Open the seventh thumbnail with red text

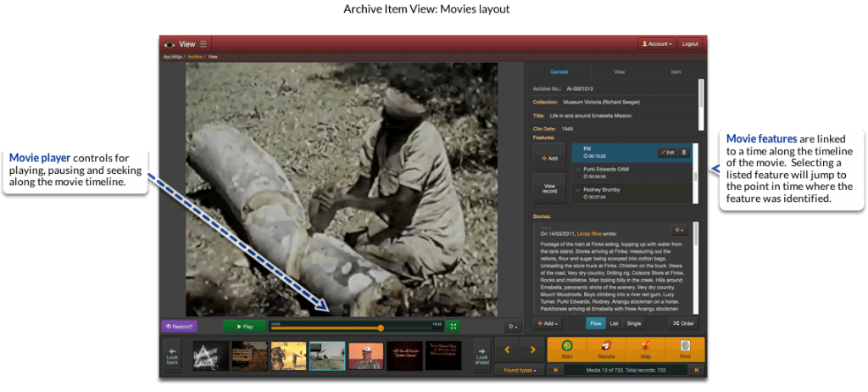(x=443, y=356)
